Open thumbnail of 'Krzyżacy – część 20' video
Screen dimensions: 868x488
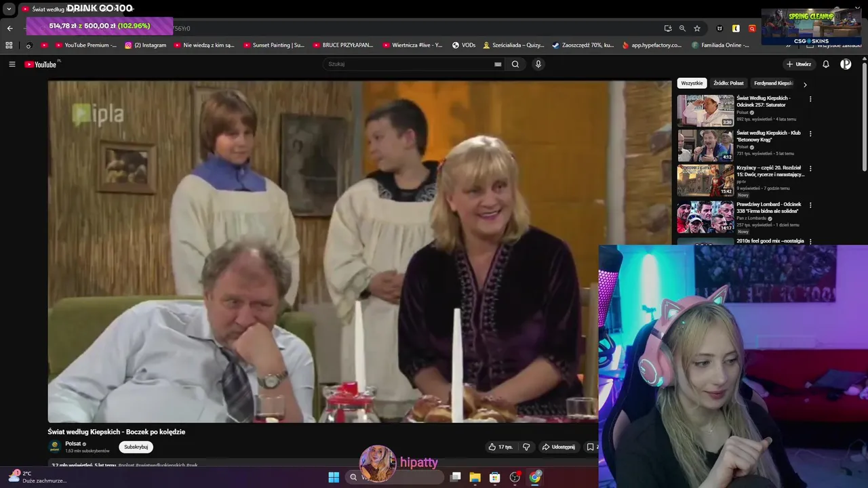705,181
